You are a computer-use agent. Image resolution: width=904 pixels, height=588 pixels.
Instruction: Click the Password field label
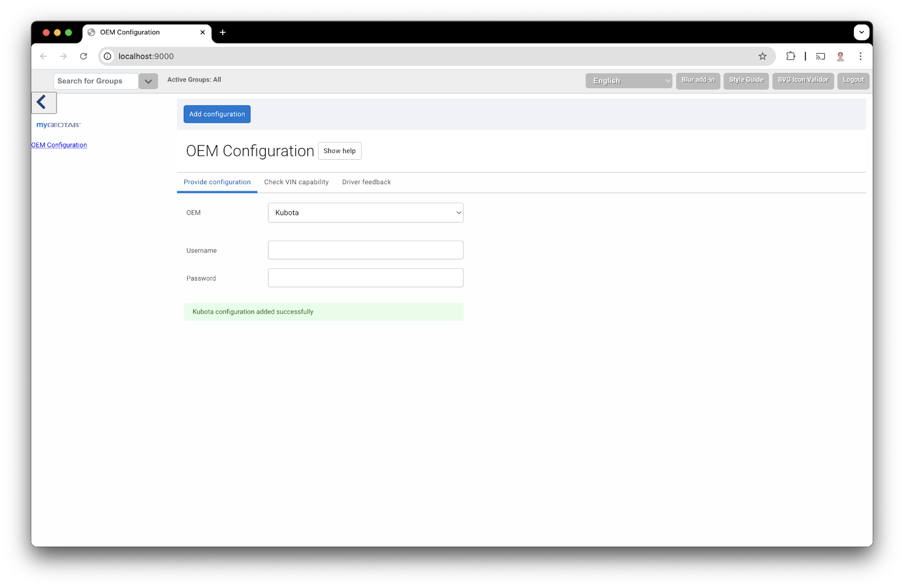point(201,278)
